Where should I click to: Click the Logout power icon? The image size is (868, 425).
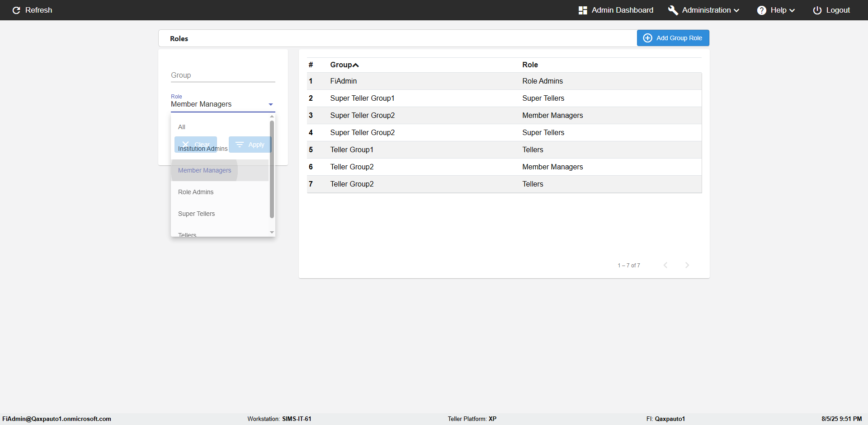tap(817, 10)
